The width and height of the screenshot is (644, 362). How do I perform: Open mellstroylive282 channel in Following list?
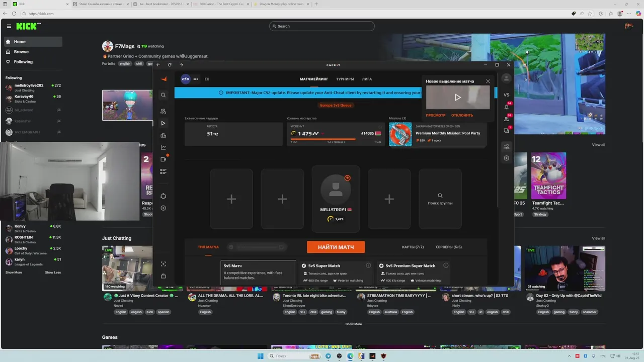pos(33,87)
